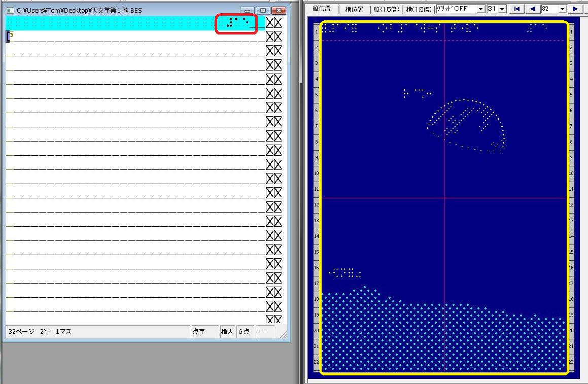Switch to the 横位置 tab
Viewport: 588px width, 384px height.
point(354,9)
